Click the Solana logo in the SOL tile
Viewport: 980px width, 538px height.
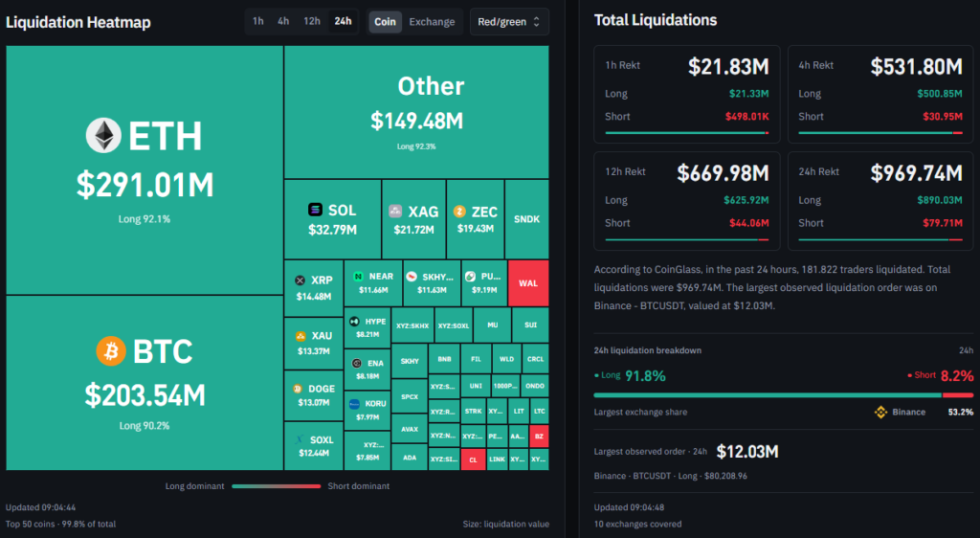[x=315, y=210]
